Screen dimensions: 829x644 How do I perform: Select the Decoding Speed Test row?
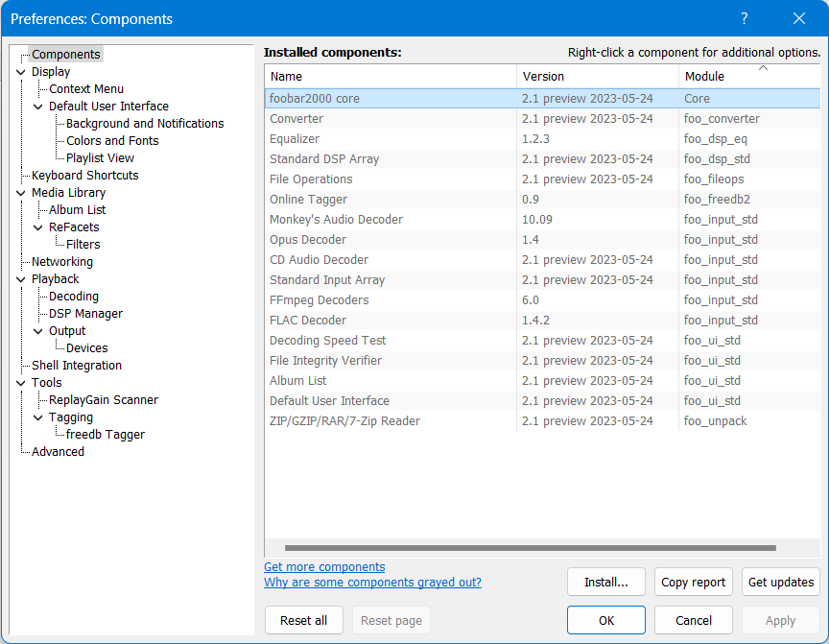[x=542, y=341]
